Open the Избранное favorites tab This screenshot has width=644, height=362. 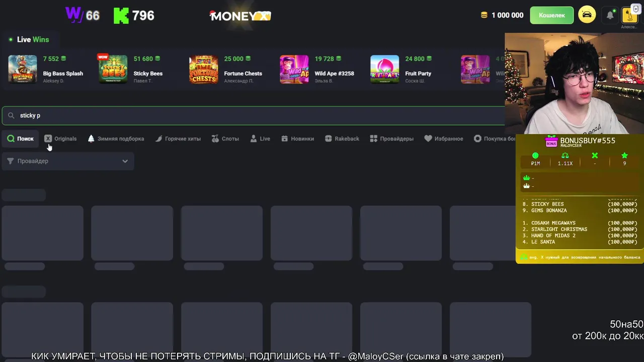pos(444,138)
